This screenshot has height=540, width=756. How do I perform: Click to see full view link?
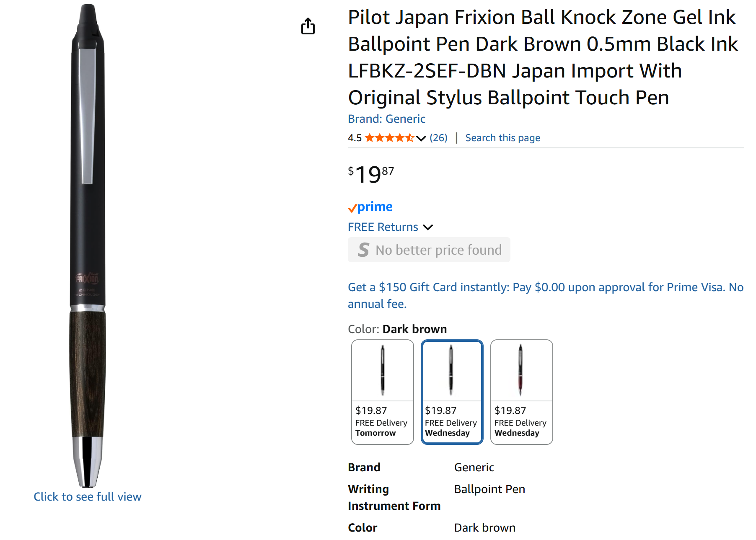pos(88,497)
